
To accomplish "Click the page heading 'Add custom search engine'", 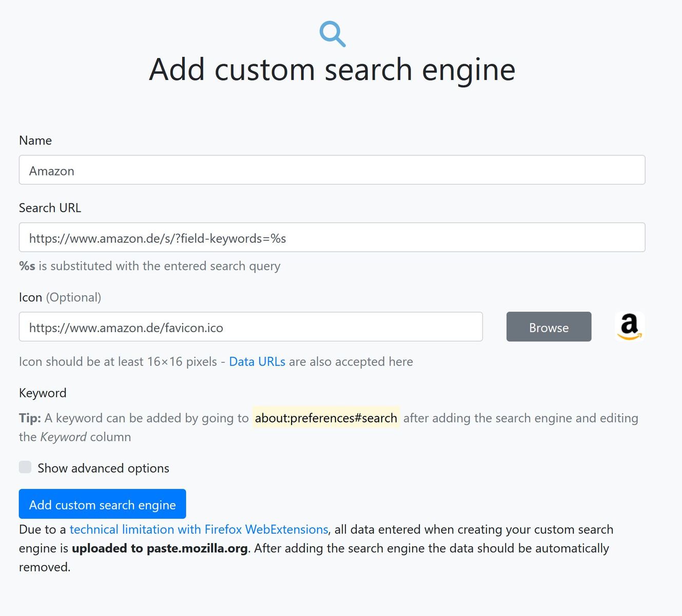I will click(332, 69).
